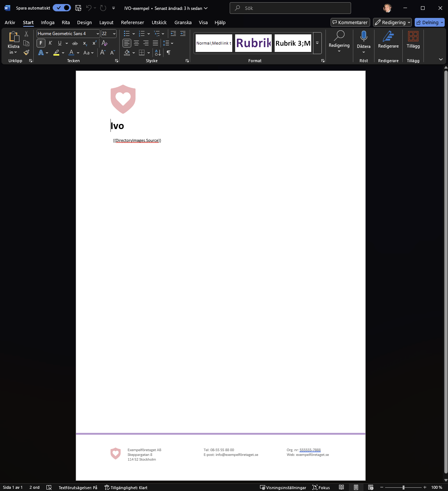This screenshot has height=491, width=448.
Task: Apply the Rubrik heading style
Action: (253, 43)
